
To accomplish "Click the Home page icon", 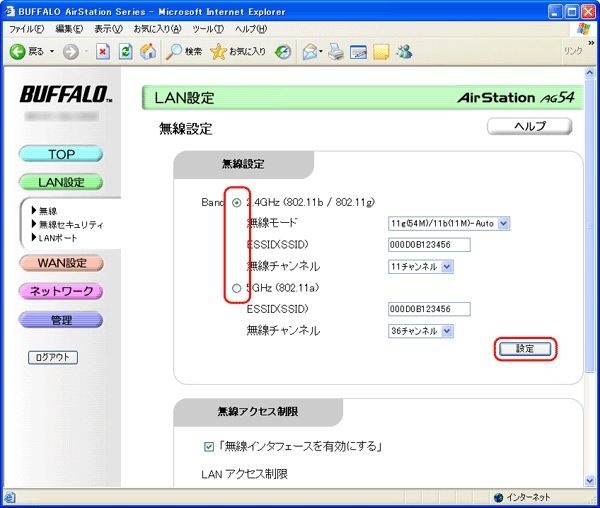I will (x=148, y=51).
